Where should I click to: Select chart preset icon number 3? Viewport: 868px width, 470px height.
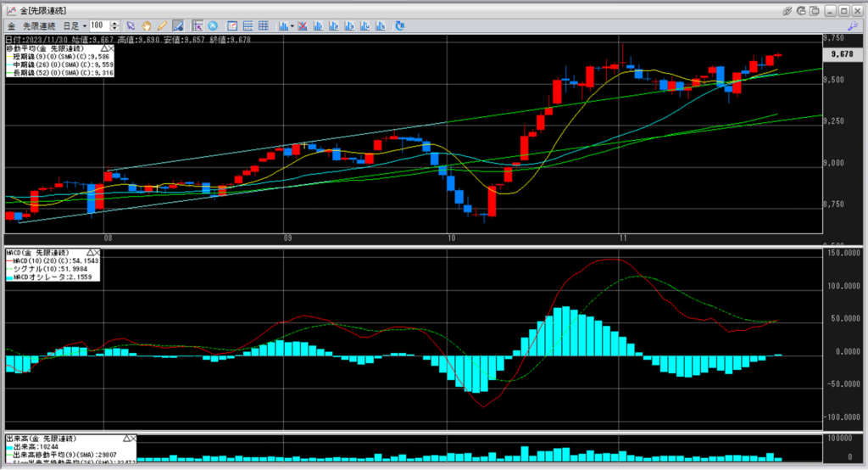(x=349, y=26)
